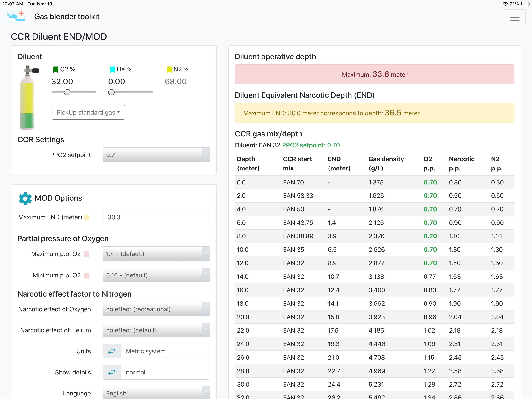Open the hamburger navigation menu
The image size is (532, 399).
[x=514, y=17]
